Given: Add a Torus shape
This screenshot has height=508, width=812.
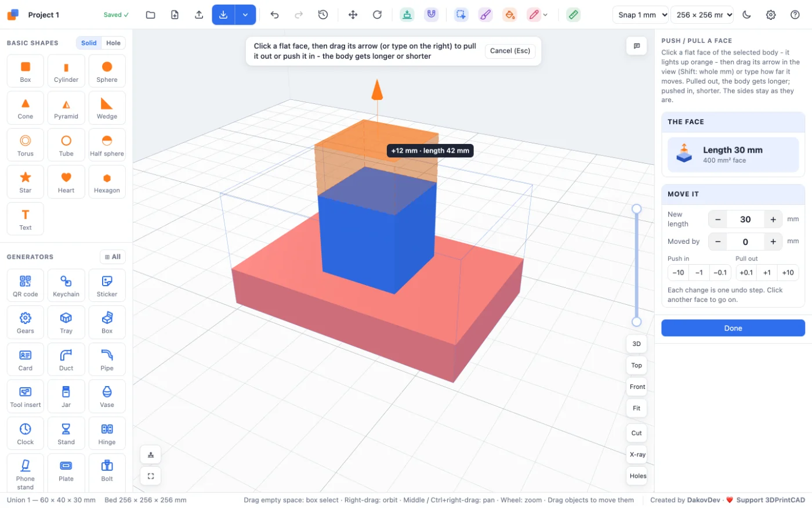Looking at the screenshot, I should (26, 145).
